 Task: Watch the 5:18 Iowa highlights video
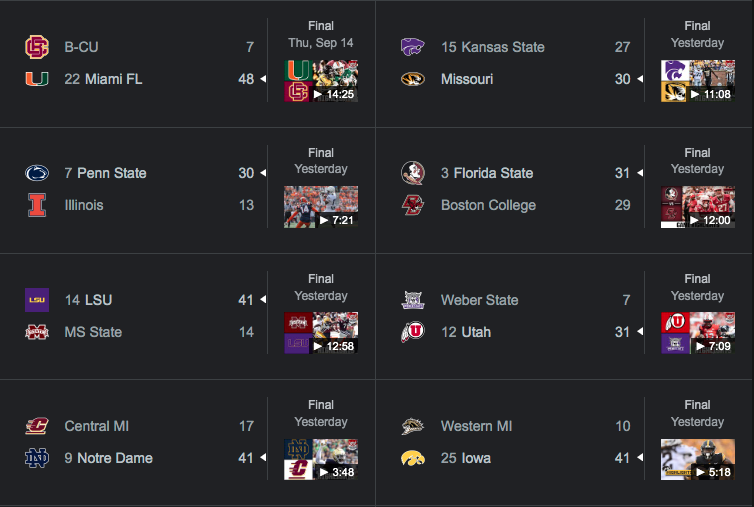[698, 460]
